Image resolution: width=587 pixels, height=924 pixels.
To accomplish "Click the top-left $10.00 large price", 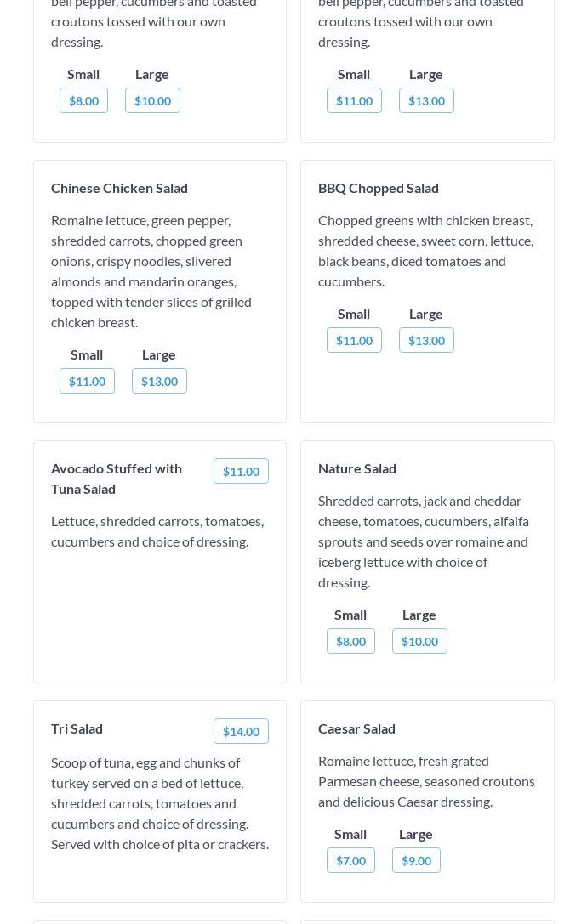I will (152, 100).
